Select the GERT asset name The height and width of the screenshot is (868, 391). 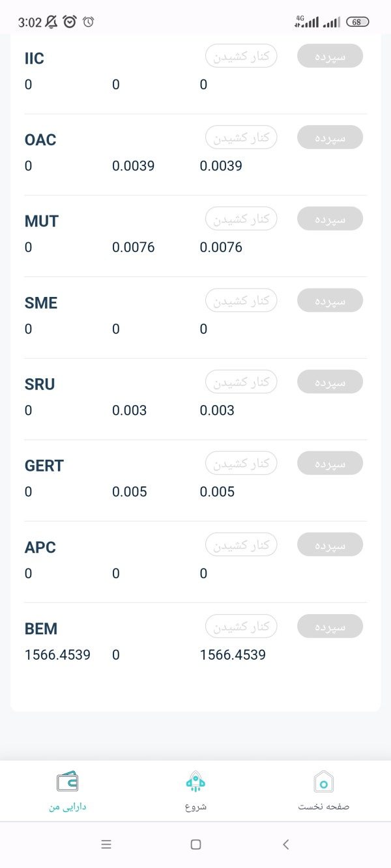click(x=44, y=466)
